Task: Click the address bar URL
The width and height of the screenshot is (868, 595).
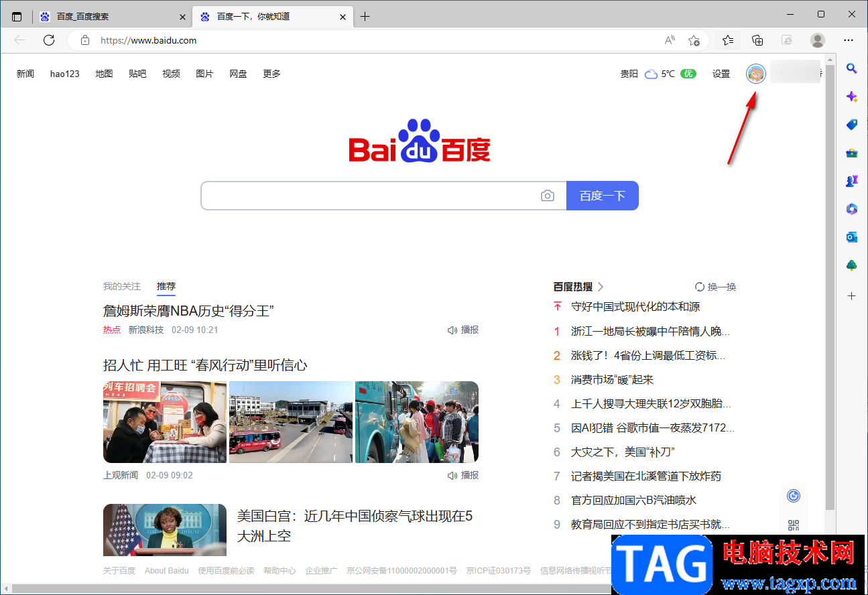Action: pos(148,40)
